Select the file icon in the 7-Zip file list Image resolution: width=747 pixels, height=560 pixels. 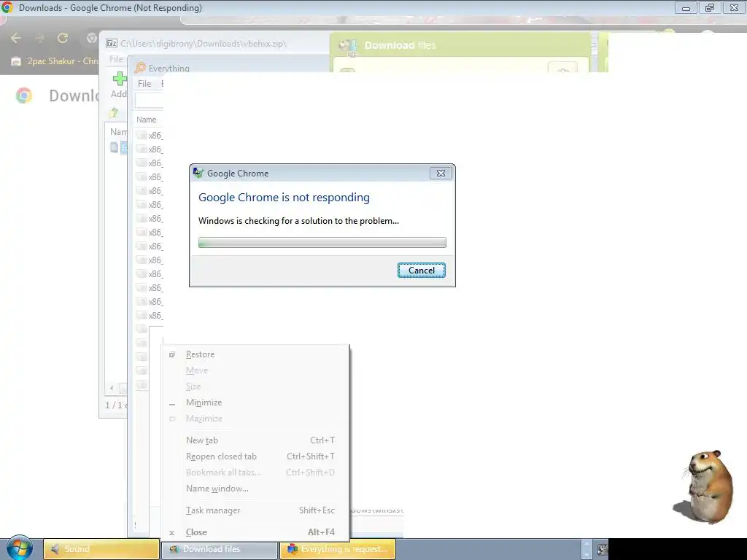115,147
